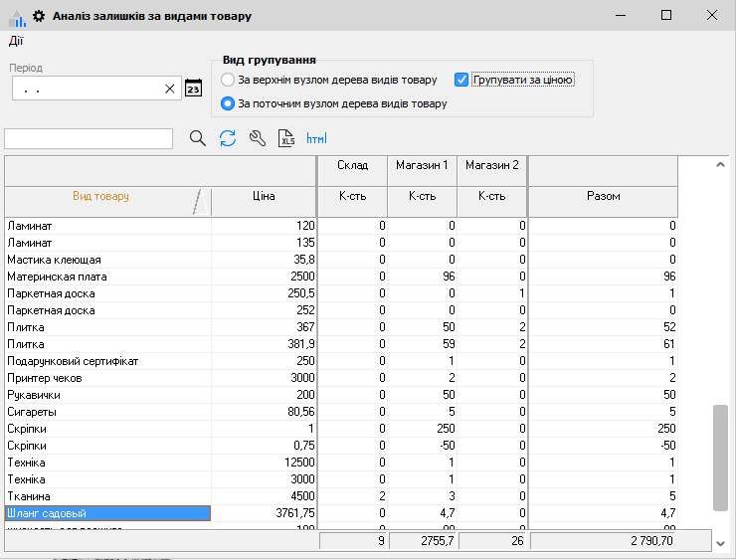Click the gear icon in title bar
The image size is (736, 560).
(39, 16)
